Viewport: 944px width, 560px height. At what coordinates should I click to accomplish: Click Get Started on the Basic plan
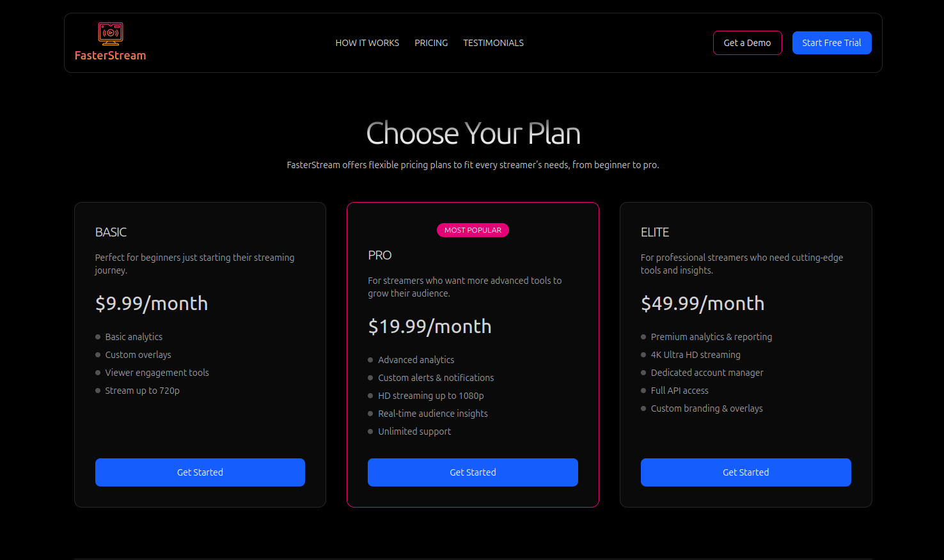click(200, 472)
